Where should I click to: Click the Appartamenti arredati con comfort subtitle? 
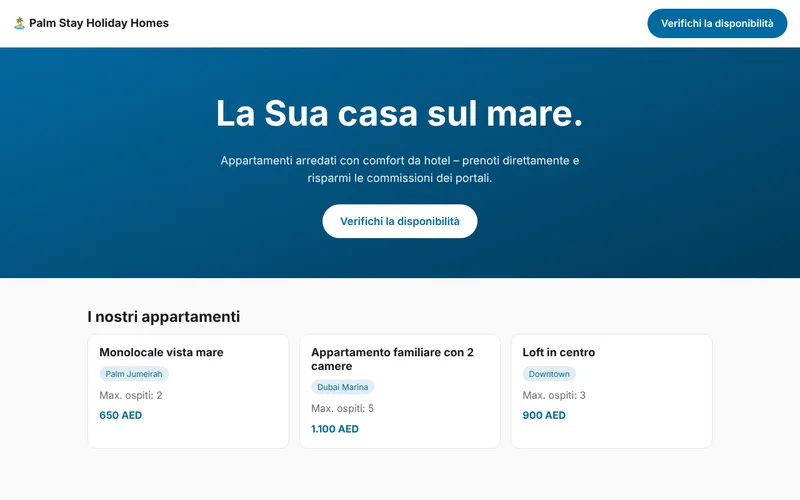tap(399, 169)
